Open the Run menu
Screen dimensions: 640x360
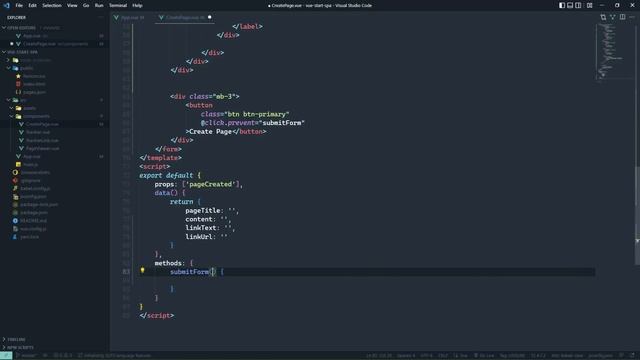[x=99, y=5]
